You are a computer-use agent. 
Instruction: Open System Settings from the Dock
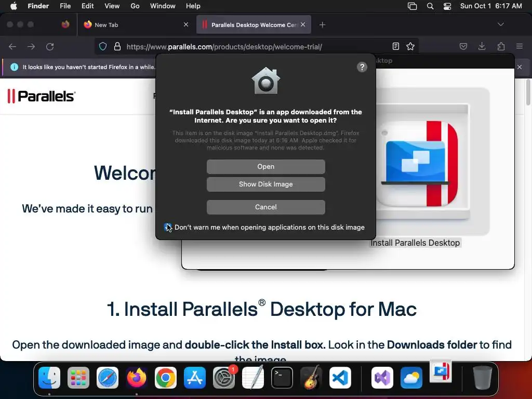tap(224, 378)
